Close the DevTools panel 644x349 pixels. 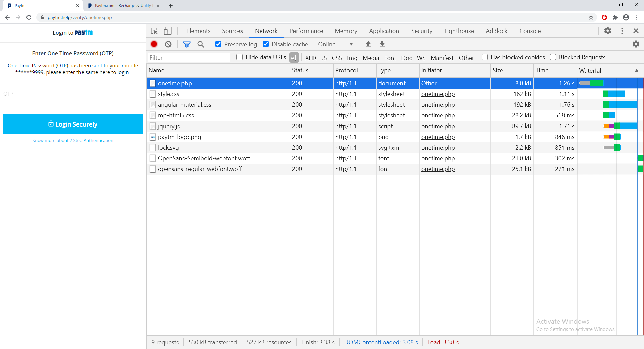pos(636,31)
